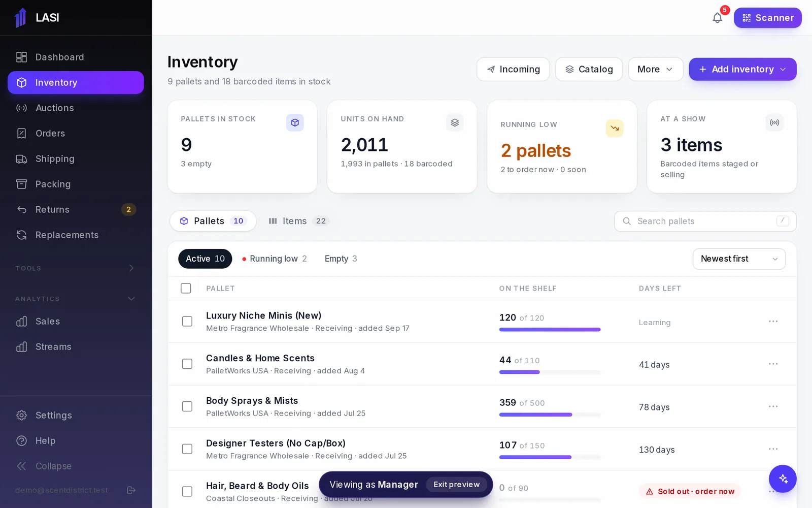The width and height of the screenshot is (812, 508).
Task: Toggle the select-all pallets checkbox
Action: point(186,289)
